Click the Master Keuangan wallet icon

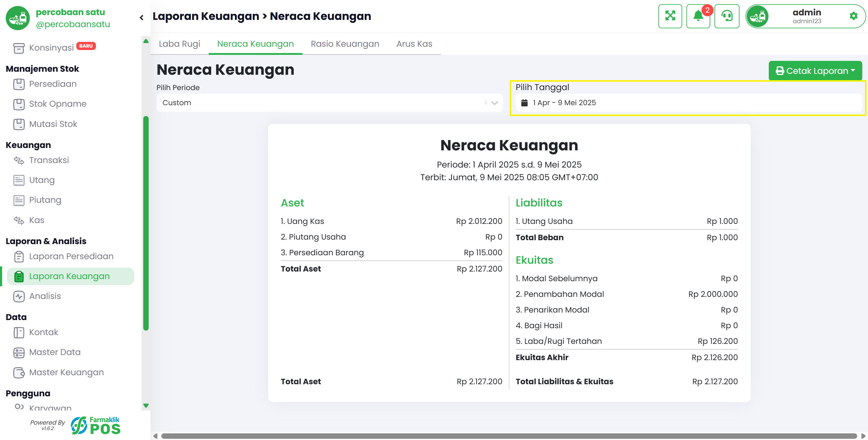pos(19,373)
